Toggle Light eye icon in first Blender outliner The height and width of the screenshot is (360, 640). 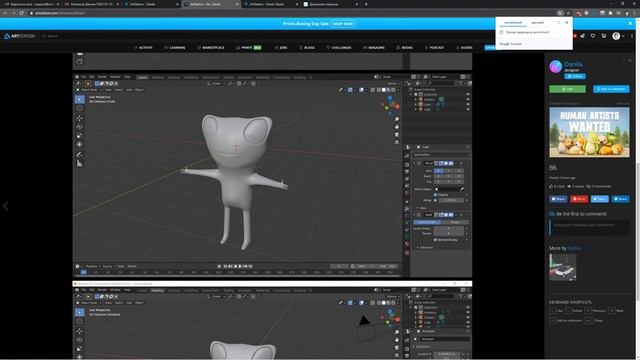(468, 109)
